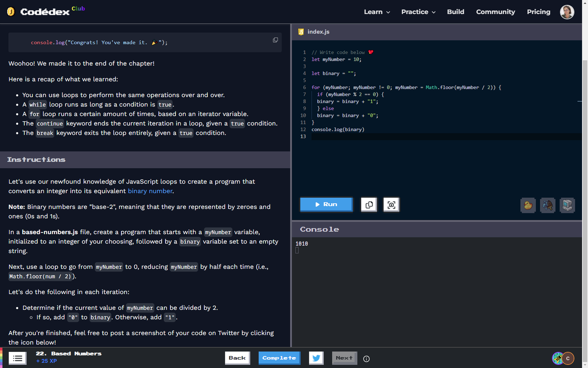Open the Pricing page

539,12
